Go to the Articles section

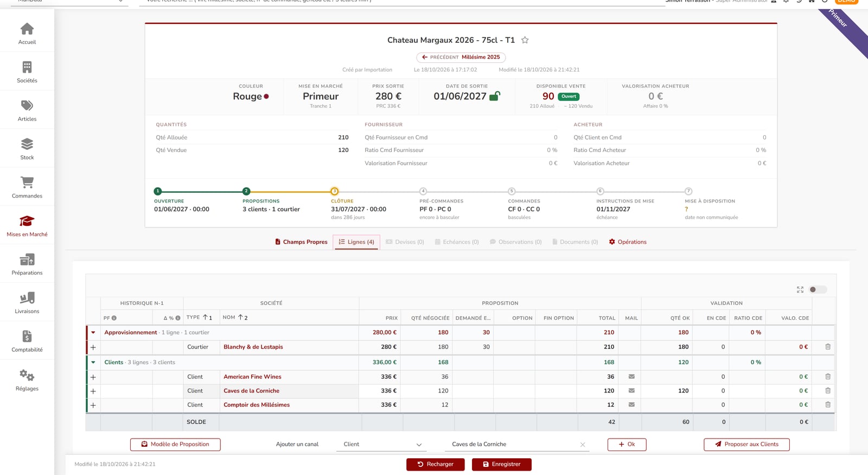coord(27,110)
